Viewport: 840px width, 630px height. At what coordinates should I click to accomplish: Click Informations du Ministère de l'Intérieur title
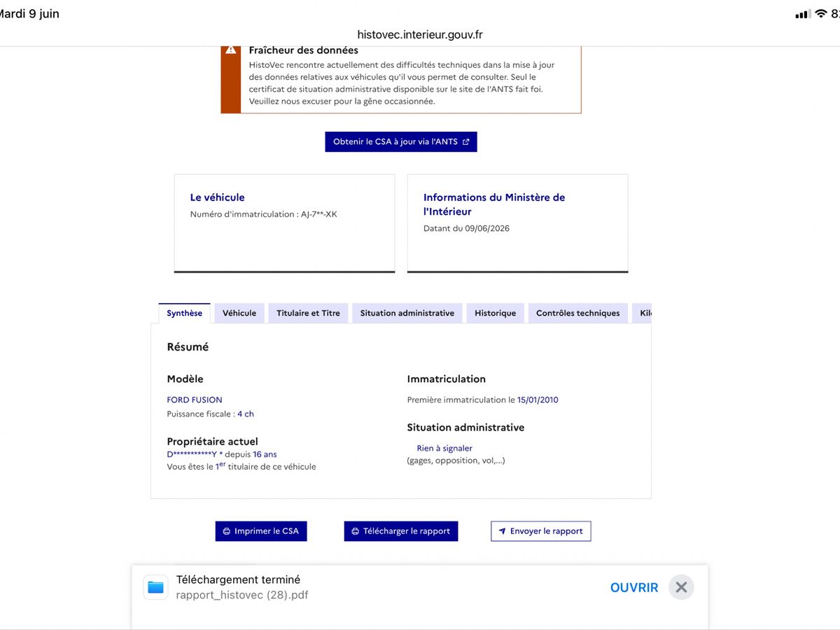494,204
